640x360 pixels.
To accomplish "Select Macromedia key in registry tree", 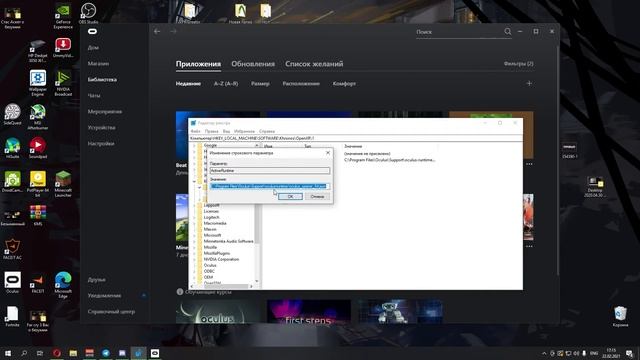I will (x=215, y=223).
